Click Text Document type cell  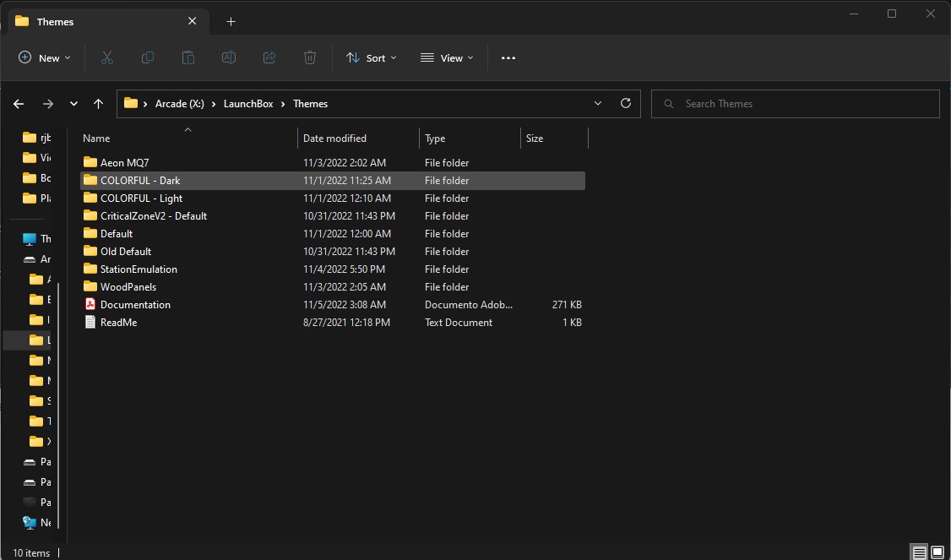tap(459, 322)
